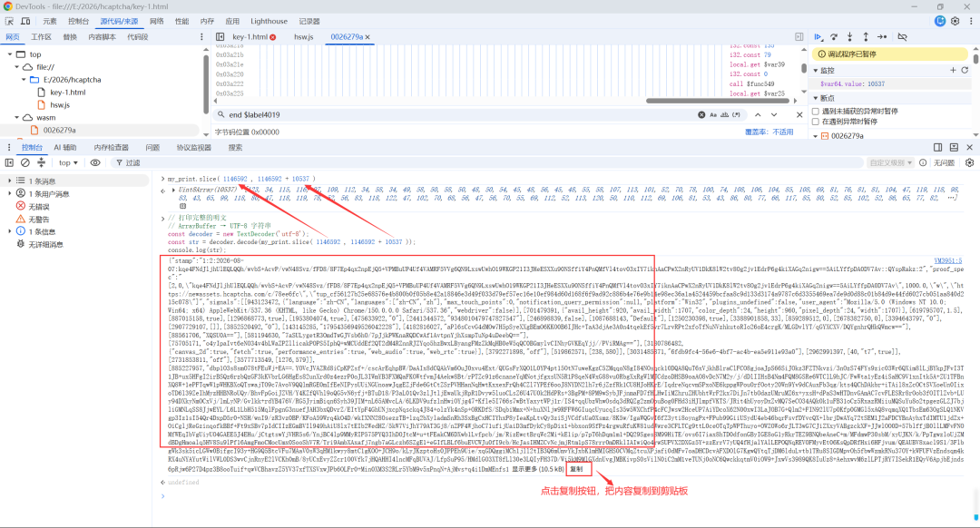The image size is (980, 528).
Task: Collapse the breakpoints section
Action: tap(816, 98)
